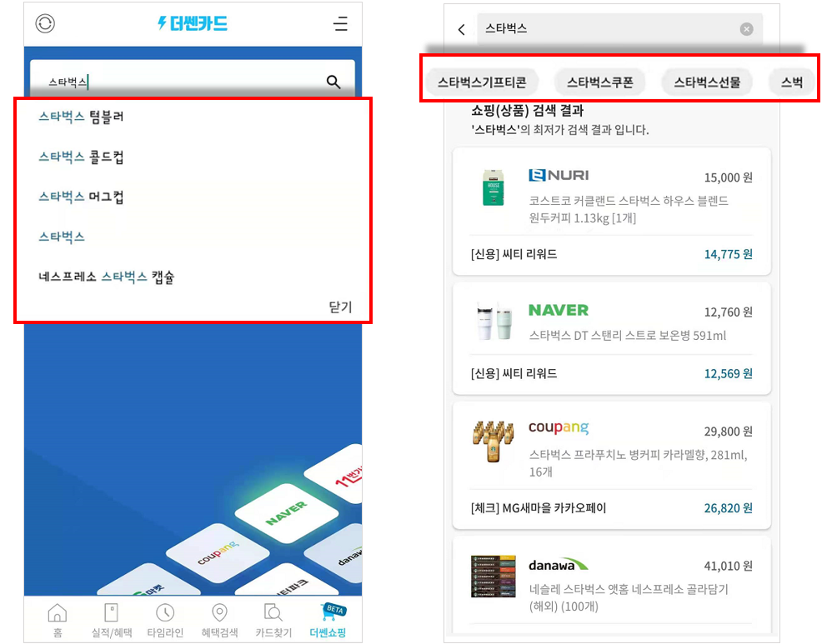Viewport: 827px width, 644px height.
Task: Open the 카드찾기 tab
Action: (x=273, y=621)
